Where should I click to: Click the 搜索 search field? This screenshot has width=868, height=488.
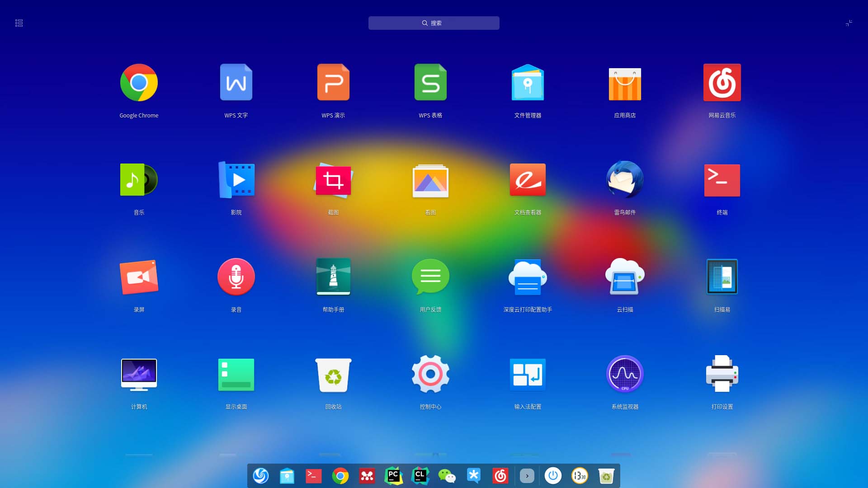coord(434,23)
